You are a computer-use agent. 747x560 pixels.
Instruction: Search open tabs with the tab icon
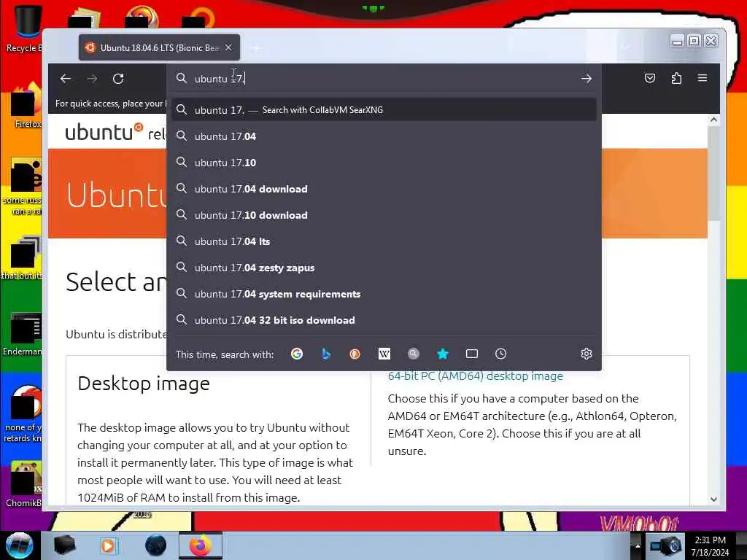(472, 354)
